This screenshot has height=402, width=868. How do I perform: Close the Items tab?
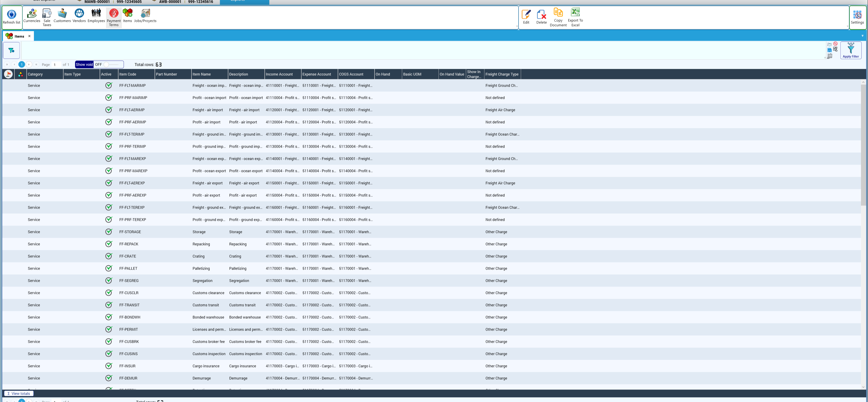tap(29, 36)
